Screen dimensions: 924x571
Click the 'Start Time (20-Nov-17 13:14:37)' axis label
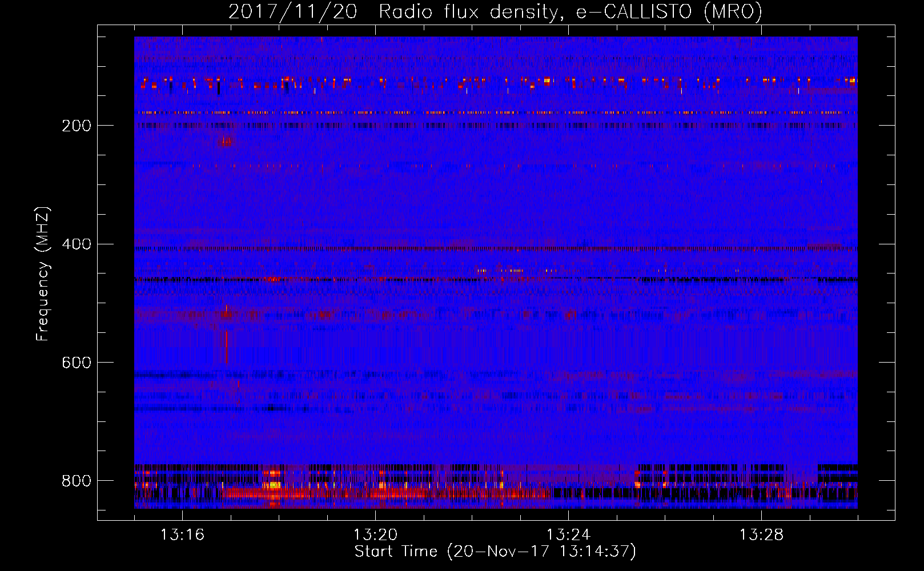point(495,552)
